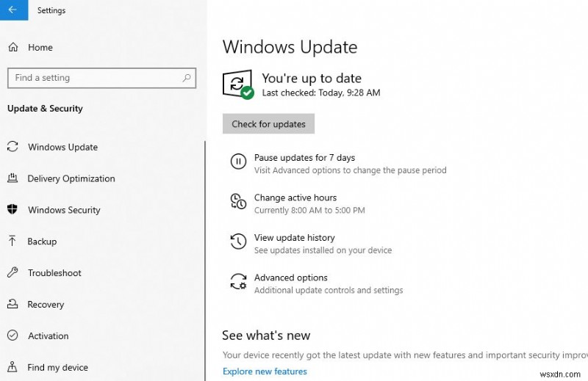Click the Settings window title text
The image size is (588, 381).
pyautogui.click(x=51, y=10)
